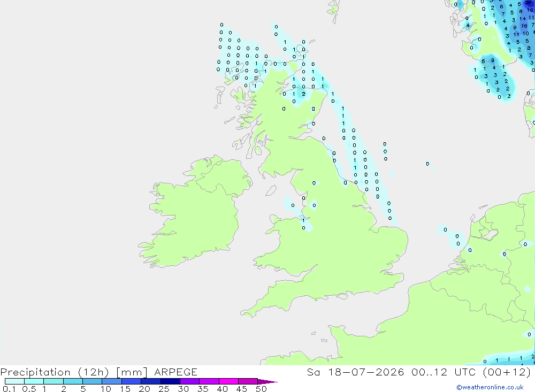The width and height of the screenshot is (535, 392).
Task: Select the 30–35 mm legend color swatch
Action: pos(190,381)
